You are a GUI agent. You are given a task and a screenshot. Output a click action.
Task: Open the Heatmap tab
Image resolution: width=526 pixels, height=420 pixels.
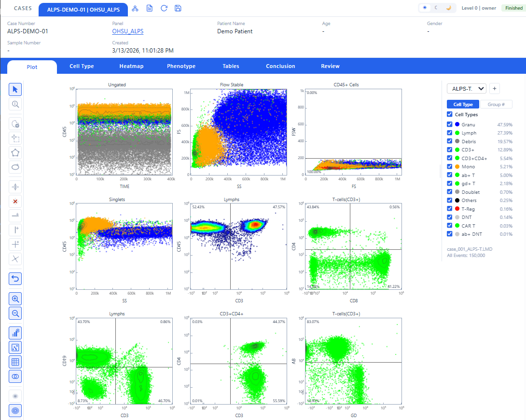[131, 67]
